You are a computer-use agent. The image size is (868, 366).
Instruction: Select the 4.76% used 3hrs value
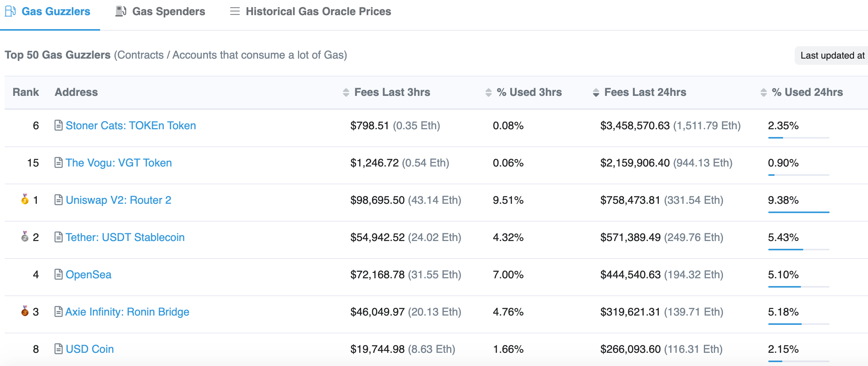click(x=508, y=312)
